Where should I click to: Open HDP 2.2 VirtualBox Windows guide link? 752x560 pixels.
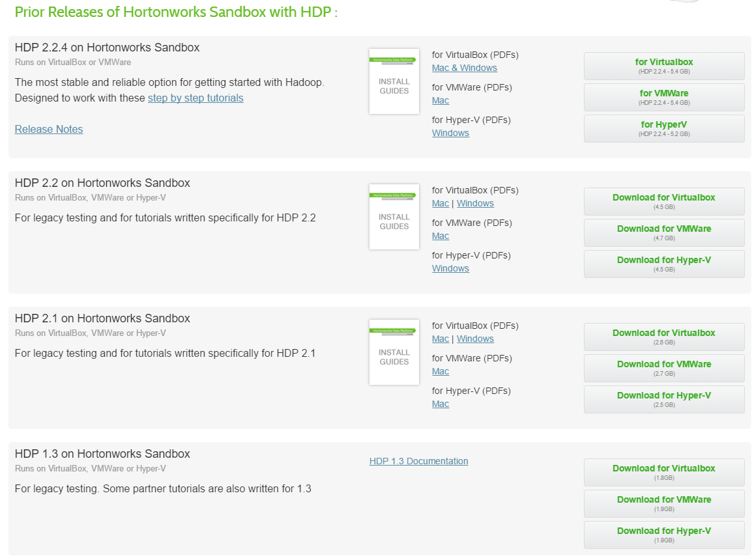[475, 204]
